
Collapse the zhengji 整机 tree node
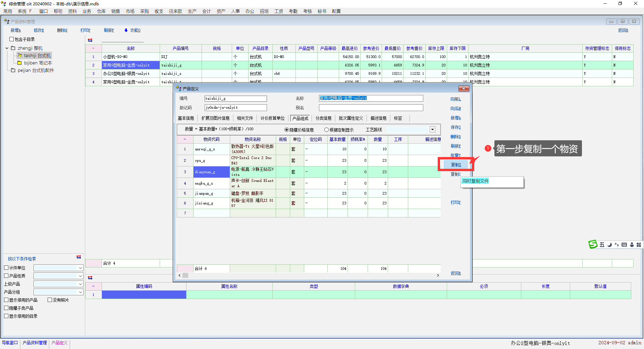7,48
